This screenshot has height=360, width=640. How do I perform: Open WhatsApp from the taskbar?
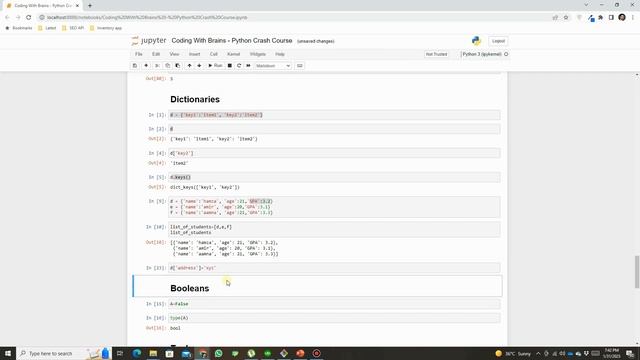[218, 353]
